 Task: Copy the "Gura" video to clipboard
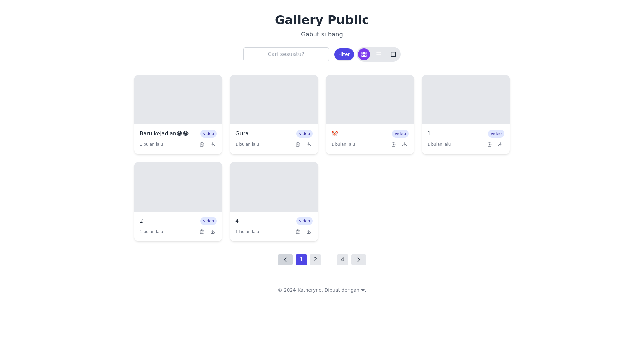[298, 144]
